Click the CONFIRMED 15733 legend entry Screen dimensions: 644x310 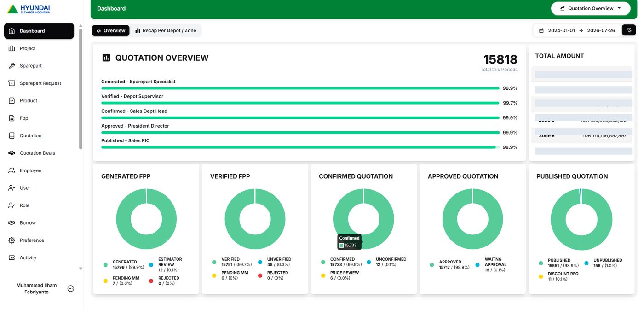341,262
